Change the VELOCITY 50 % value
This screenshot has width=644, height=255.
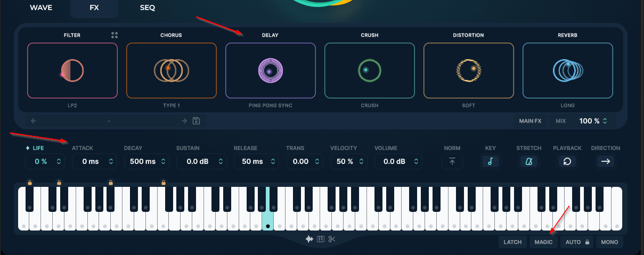348,161
